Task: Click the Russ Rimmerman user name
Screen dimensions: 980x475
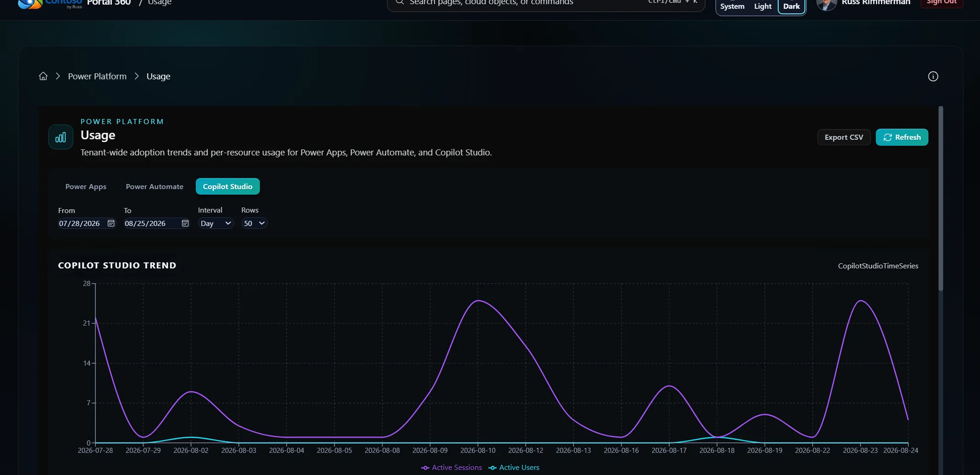Action: (876, 2)
